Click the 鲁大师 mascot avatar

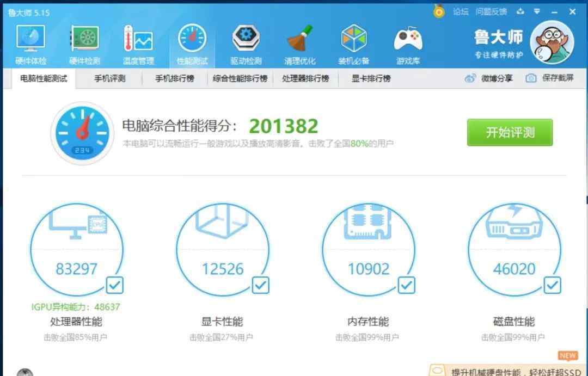pos(552,42)
